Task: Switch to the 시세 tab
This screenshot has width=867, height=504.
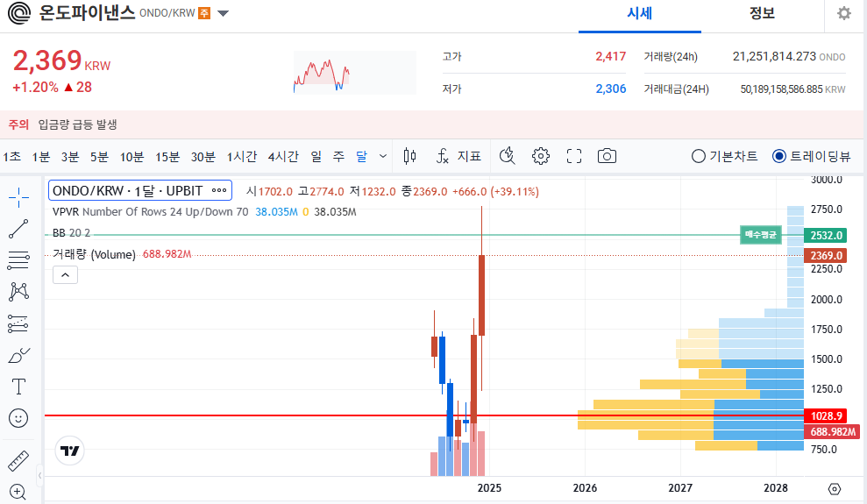Action: 640,13
